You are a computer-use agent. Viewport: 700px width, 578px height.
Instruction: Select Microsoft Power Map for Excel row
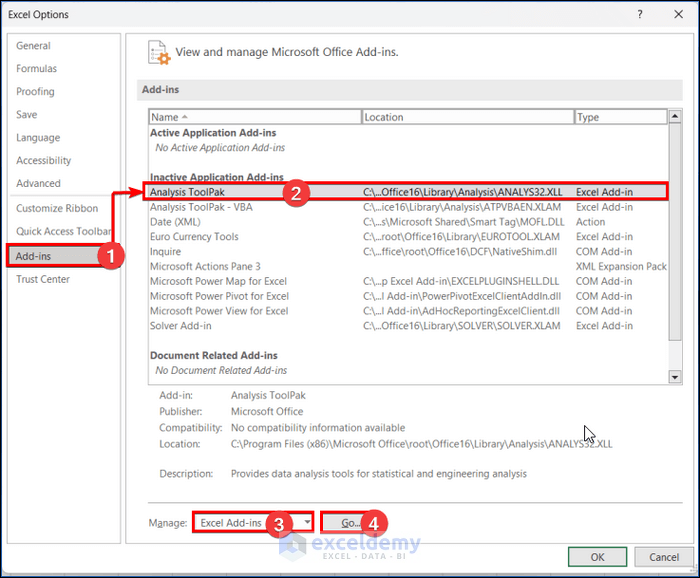pos(408,281)
